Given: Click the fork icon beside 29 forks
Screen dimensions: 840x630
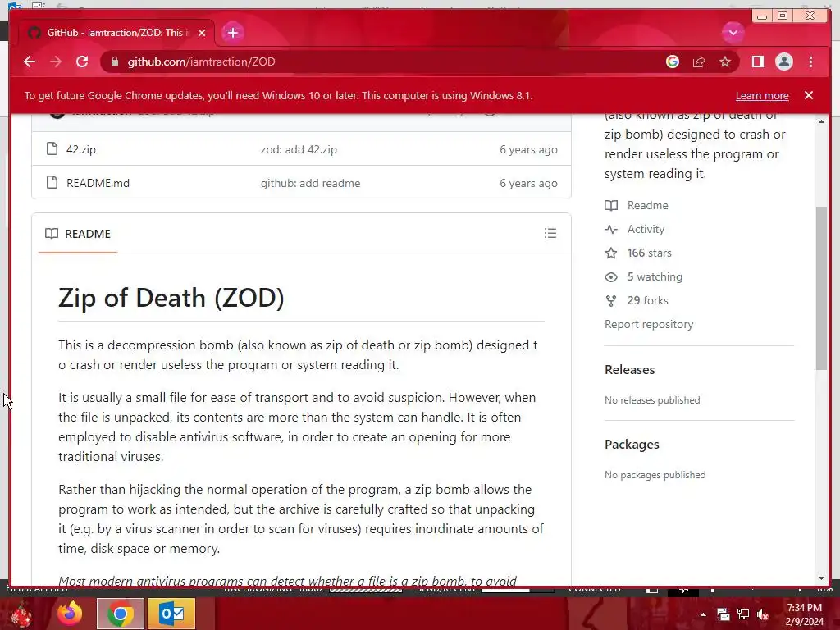Looking at the screenshot, I should pyautogui.click(x=610, y=300).
